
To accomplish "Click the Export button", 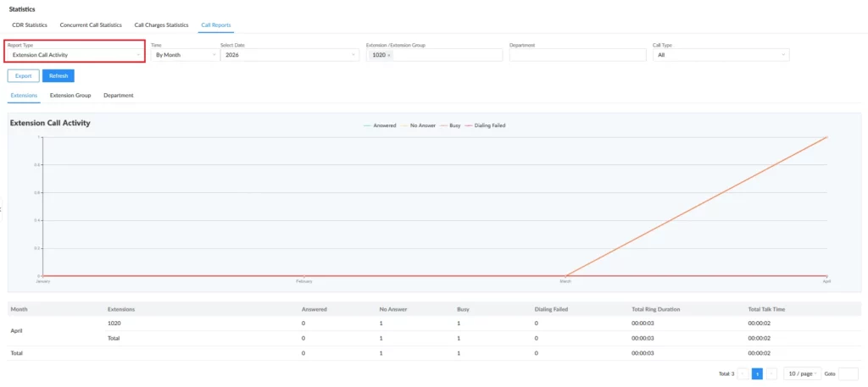I will coord(23,75).
